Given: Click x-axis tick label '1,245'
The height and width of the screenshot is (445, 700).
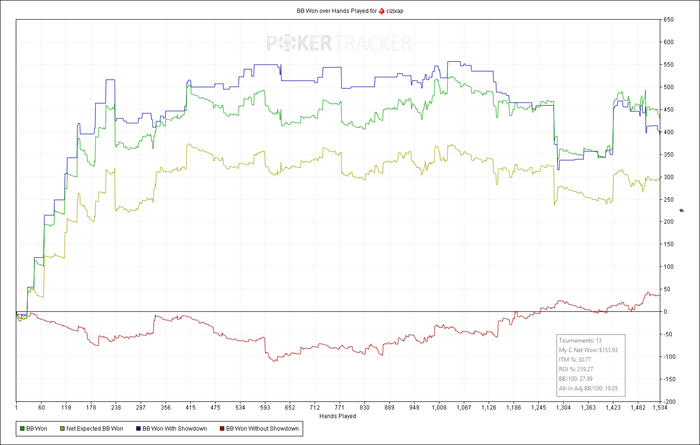Looking at the screenshot, I should 539,408.
